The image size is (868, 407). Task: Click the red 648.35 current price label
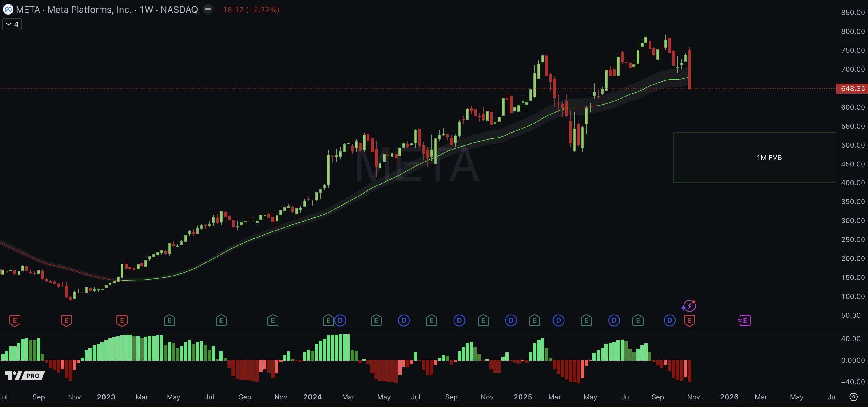852,89
